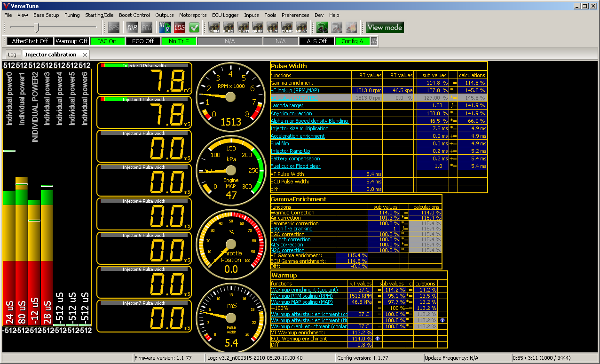Click the green checkmark toolbar icon
The width and height of the screenshot is (600, 364).
click(x=194, y=27)
